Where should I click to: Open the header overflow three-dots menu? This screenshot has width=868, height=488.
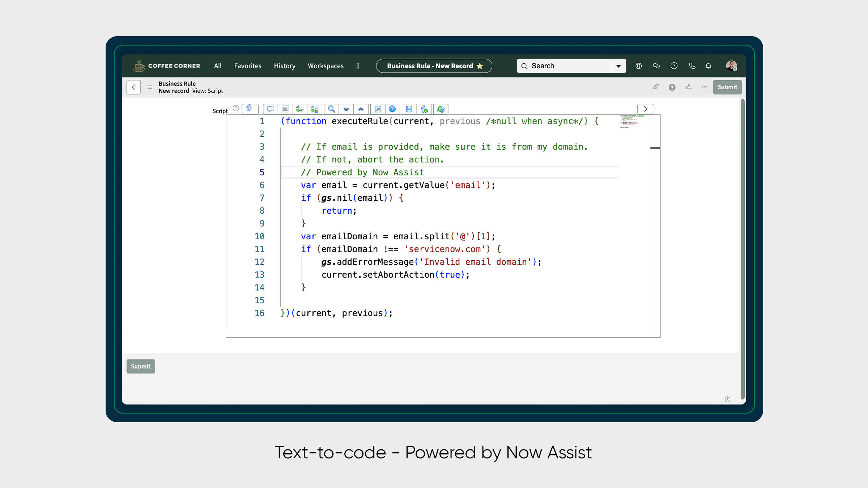tap(704, 87)
